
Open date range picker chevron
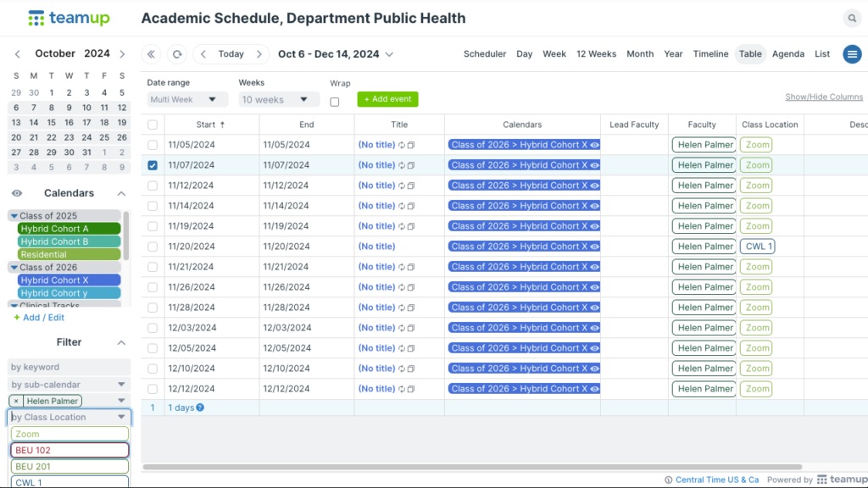coord(389,54)
